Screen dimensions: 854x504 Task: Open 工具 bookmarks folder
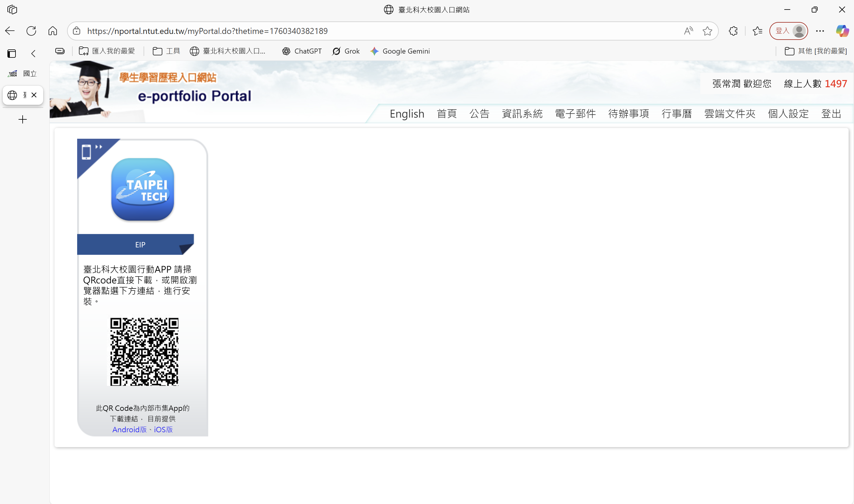click(x=167, y=51)
